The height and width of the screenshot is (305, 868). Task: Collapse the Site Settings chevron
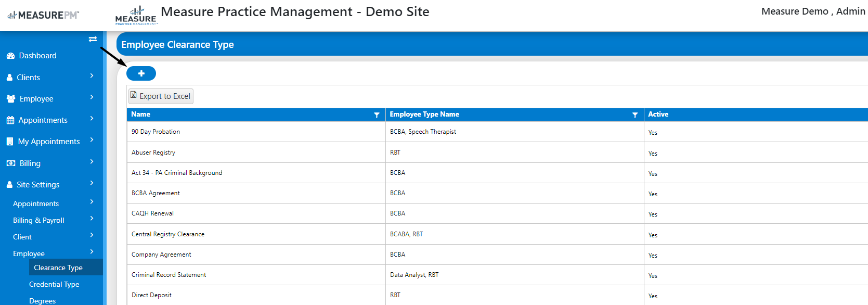coord(92,183)
